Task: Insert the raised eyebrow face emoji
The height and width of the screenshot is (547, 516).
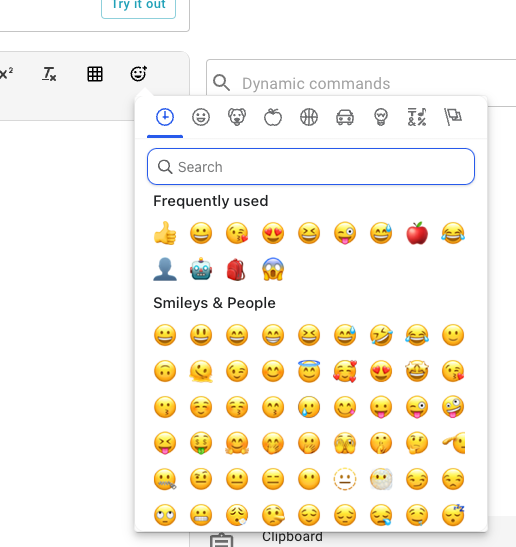Action: [201, 479]
